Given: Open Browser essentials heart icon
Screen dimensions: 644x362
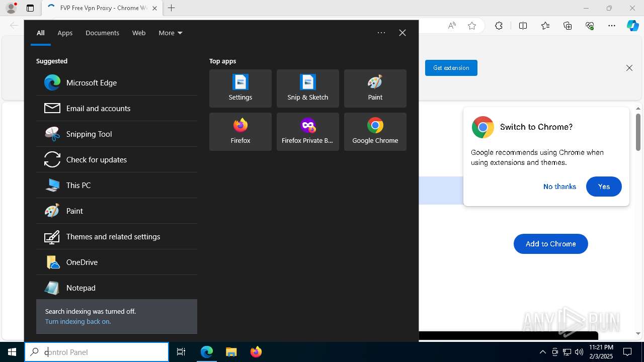Looking at the screenshot, I should pos(590,26).
